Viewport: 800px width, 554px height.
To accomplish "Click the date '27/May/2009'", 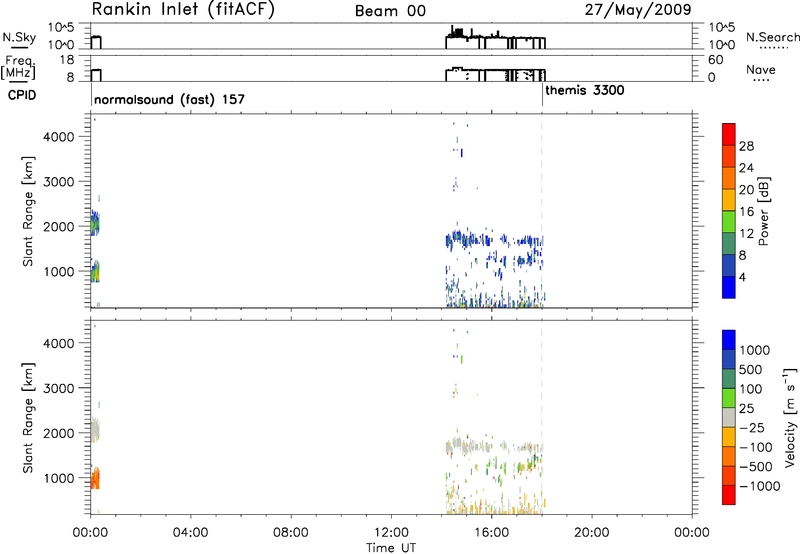I will (638, 10).
